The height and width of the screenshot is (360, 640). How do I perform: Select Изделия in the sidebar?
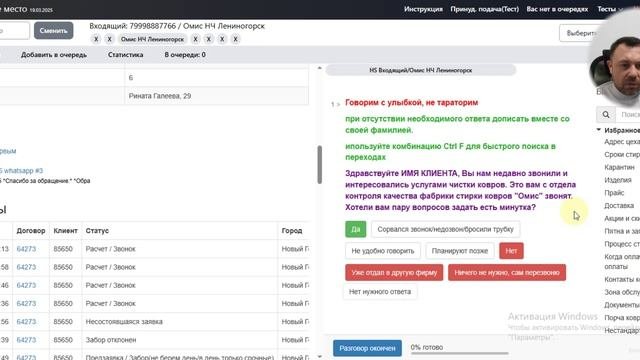618,180
